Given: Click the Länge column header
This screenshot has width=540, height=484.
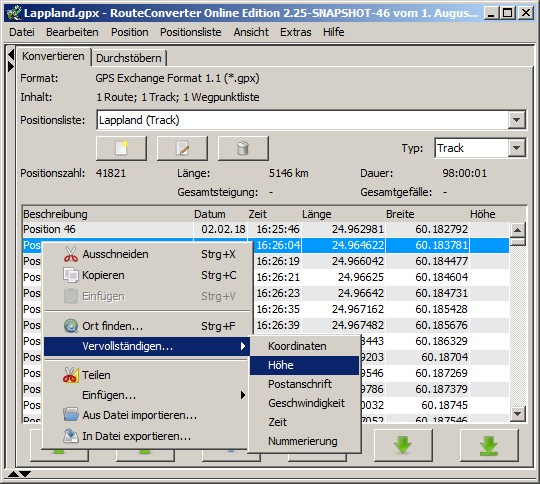Looking at the screenshot, I should (343, 214).
